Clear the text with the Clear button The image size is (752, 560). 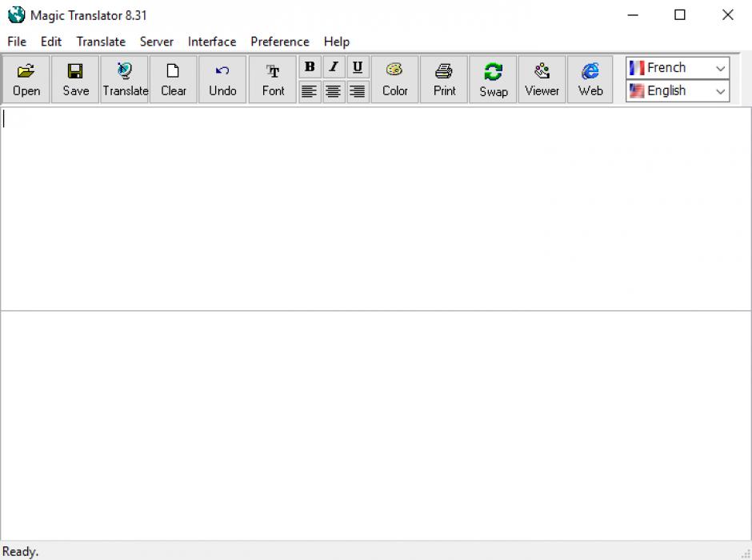[173, 79]
